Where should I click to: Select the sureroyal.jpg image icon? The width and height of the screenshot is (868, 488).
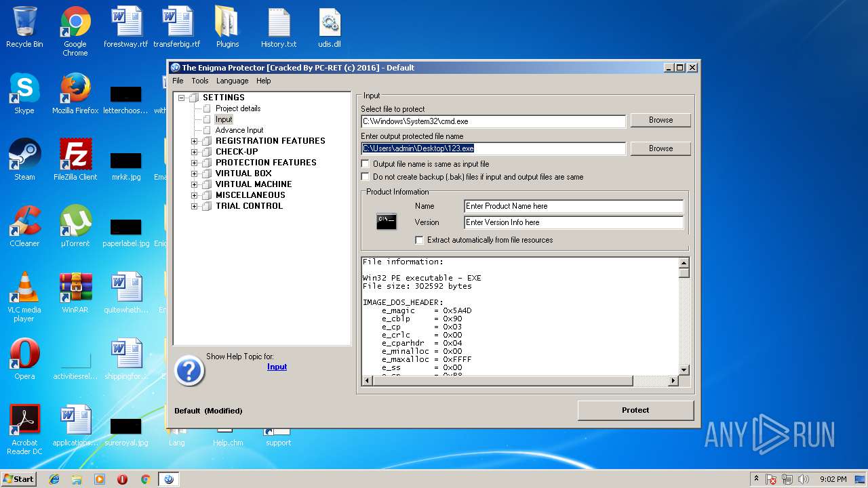(126, 432)
